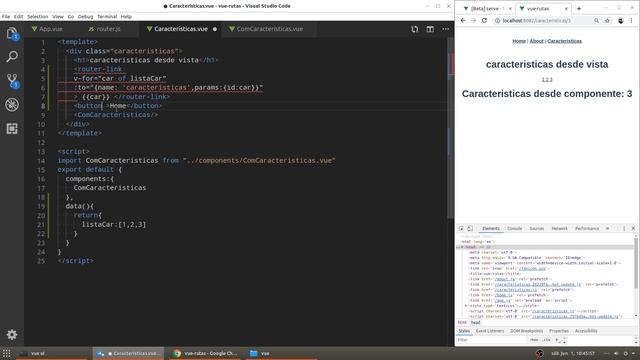The width and height of the screenshot is (640, 360).
Task: Open the Search view in activity bar
Action: click(x=12, y=56)
